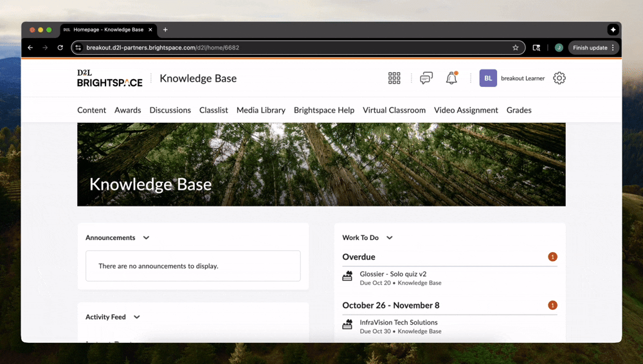Image resolution: width=643 pixels, height=364 pixels.
Task: Click the BL user avatar
Action: click(488, 78)
